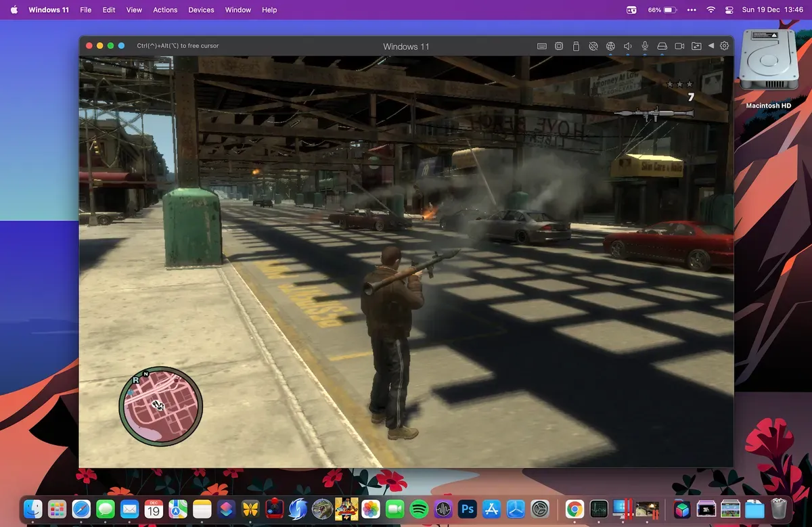Open the VM configuration gear icon

724,46
